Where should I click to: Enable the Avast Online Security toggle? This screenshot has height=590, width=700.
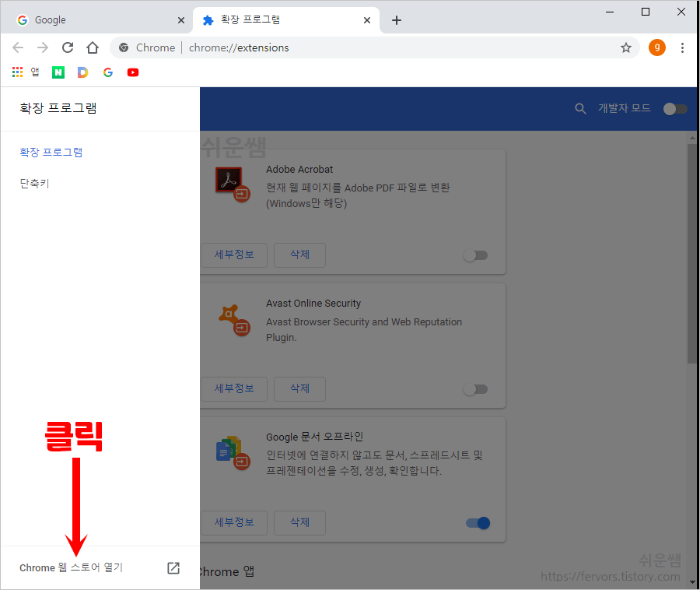(x=475, y=389)
